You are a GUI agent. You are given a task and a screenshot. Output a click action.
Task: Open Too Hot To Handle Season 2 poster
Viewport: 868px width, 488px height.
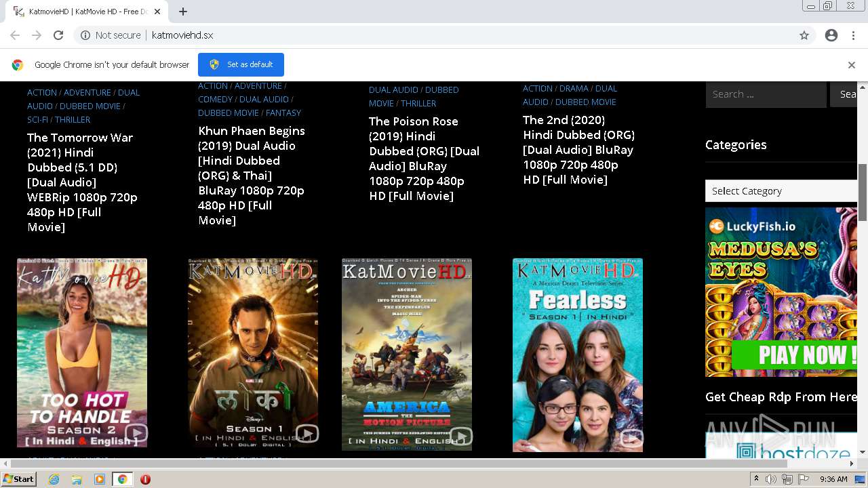tap(82, 352)
